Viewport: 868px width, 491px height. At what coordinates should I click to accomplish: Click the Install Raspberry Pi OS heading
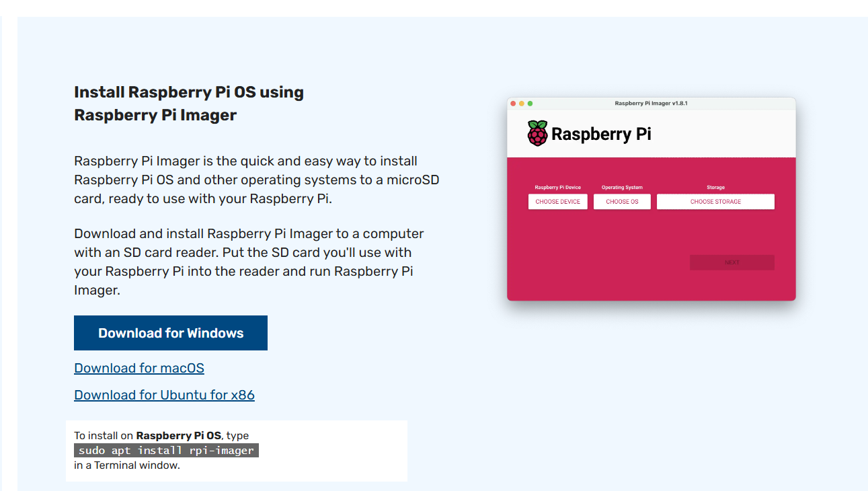pos(189,104)
